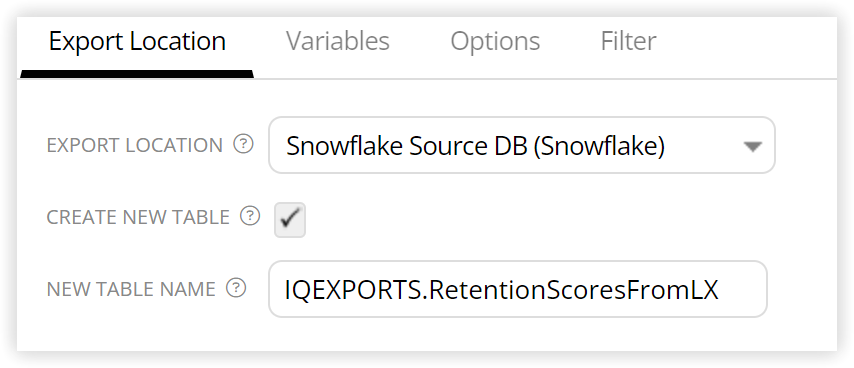Screen dimensions: 854x368
Task: Select the Export Location tab
Action: tap(137, 41)
